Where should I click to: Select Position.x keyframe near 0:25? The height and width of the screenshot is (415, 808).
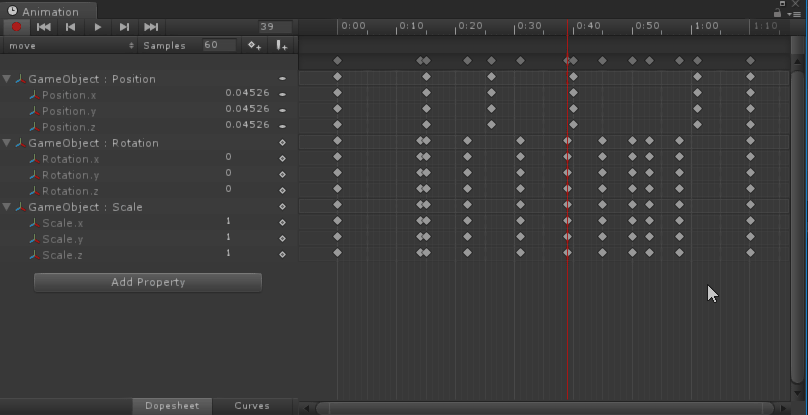click(491, 93)
